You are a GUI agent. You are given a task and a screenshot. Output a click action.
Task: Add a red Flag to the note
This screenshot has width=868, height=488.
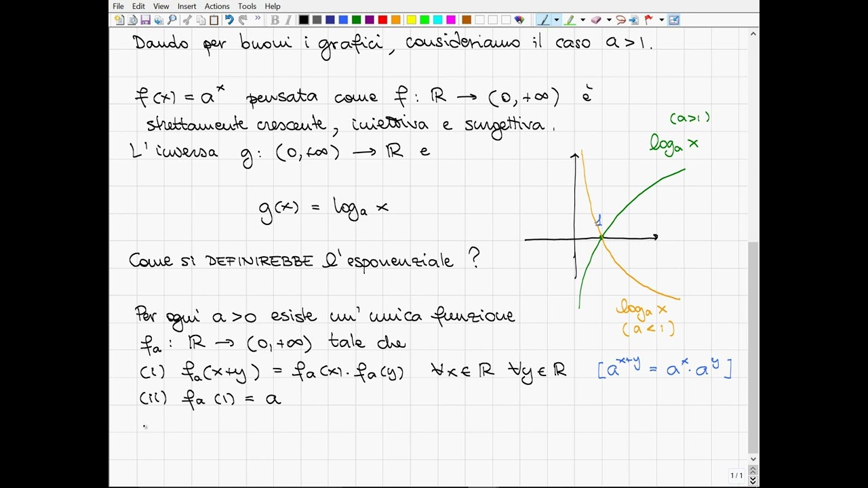point(648,20)
